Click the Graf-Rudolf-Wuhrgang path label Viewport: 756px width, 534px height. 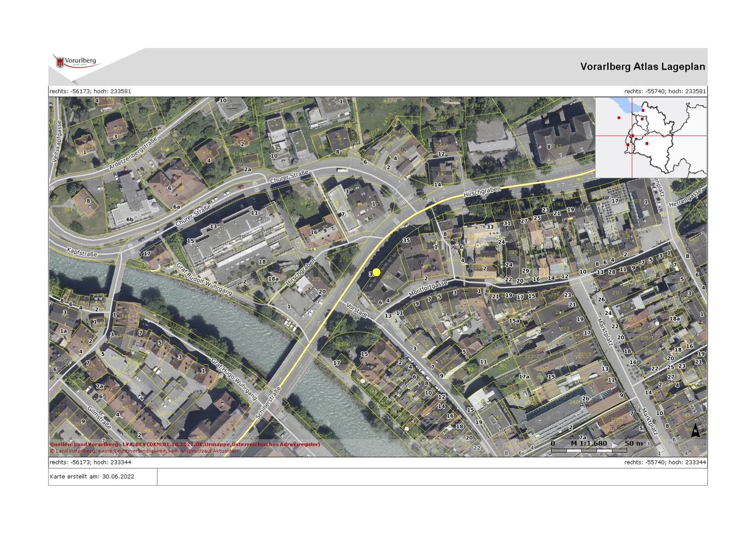tap(204, 279)
